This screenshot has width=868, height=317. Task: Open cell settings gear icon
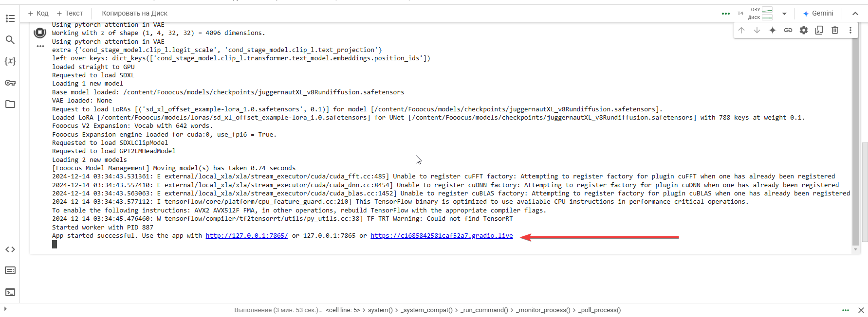[x=804, y=30]
